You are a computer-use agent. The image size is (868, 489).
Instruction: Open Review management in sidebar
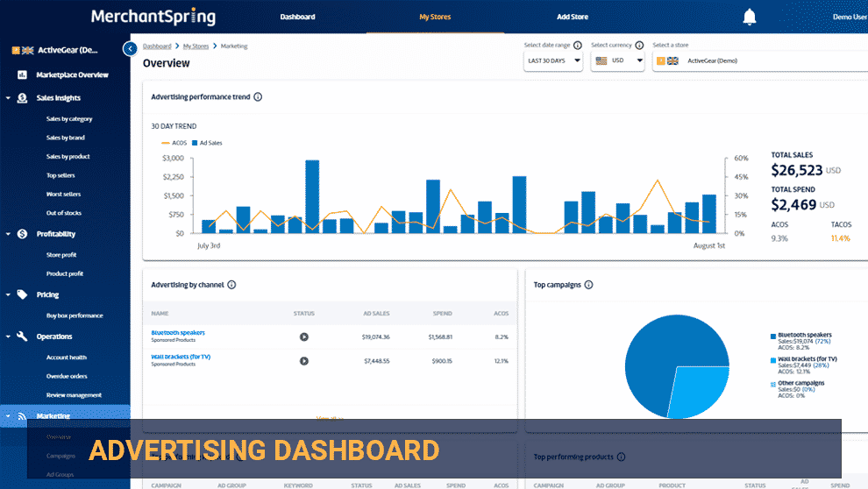(74, 395)
